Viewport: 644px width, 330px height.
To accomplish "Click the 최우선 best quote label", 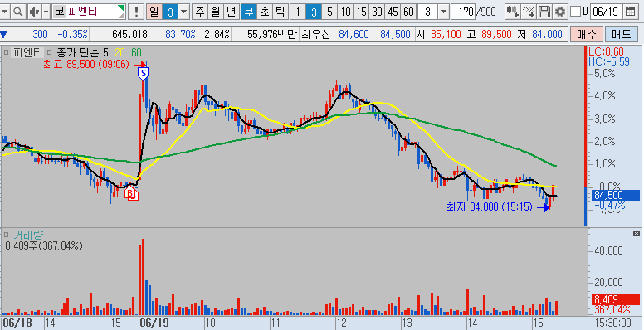I will coord(315,34).
